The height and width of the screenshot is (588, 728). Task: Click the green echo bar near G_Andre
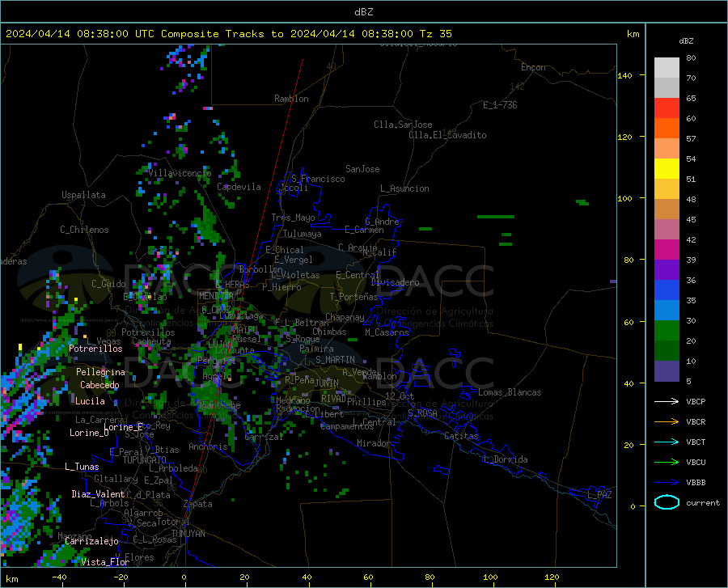tap(425, 229)
